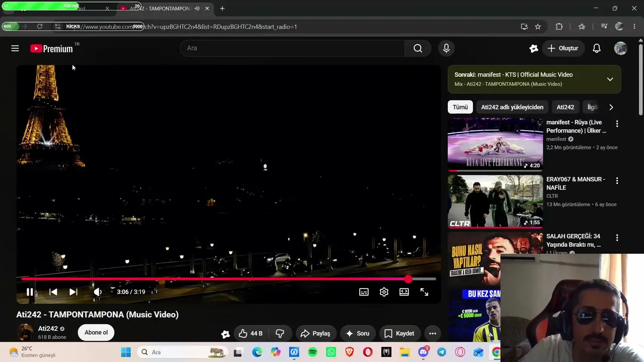
Task: Open the manifest - Rüya Live Performance thumbnail
Action: pos(495,145)
